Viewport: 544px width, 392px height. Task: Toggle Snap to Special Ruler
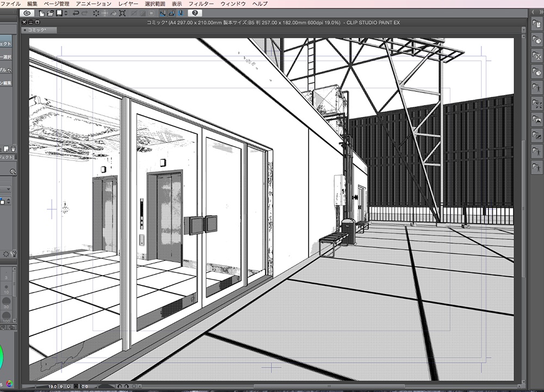pyautogui.click(x=171, y=13)
